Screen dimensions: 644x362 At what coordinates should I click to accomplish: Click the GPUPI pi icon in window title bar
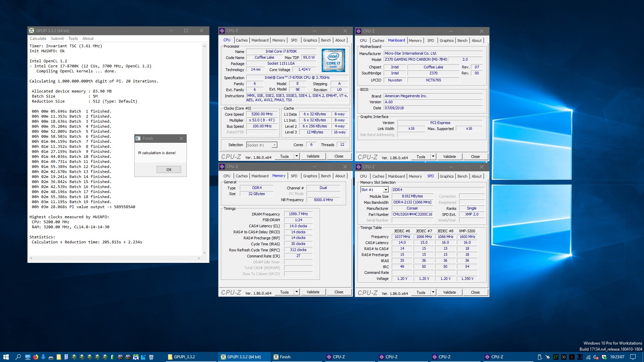coord(32,31)
